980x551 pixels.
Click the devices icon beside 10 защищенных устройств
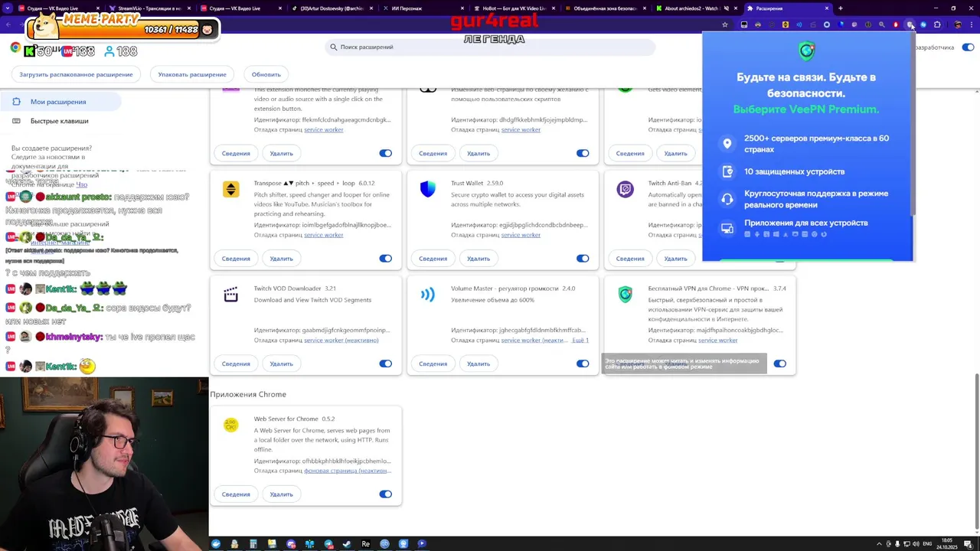727,171
